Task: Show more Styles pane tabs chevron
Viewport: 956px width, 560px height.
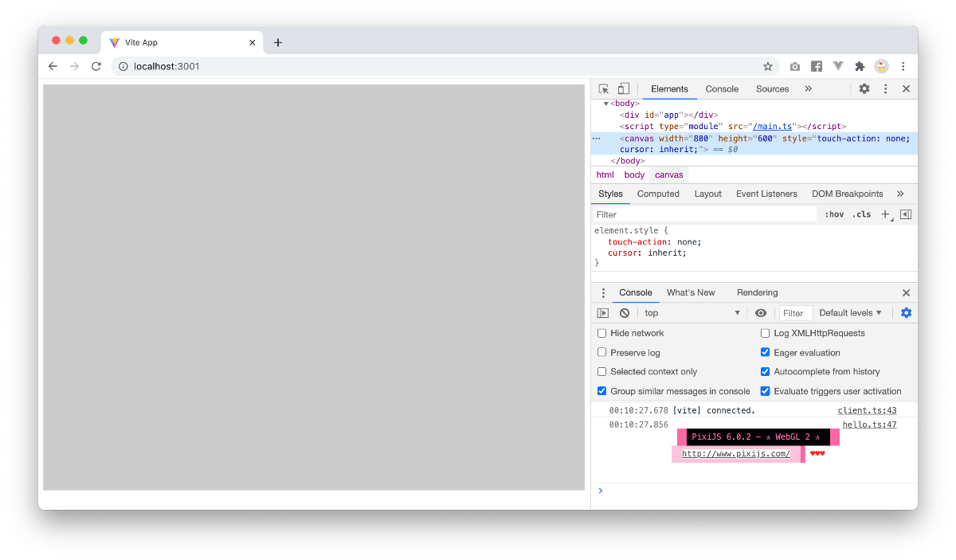Action: (x=900, y=194)
